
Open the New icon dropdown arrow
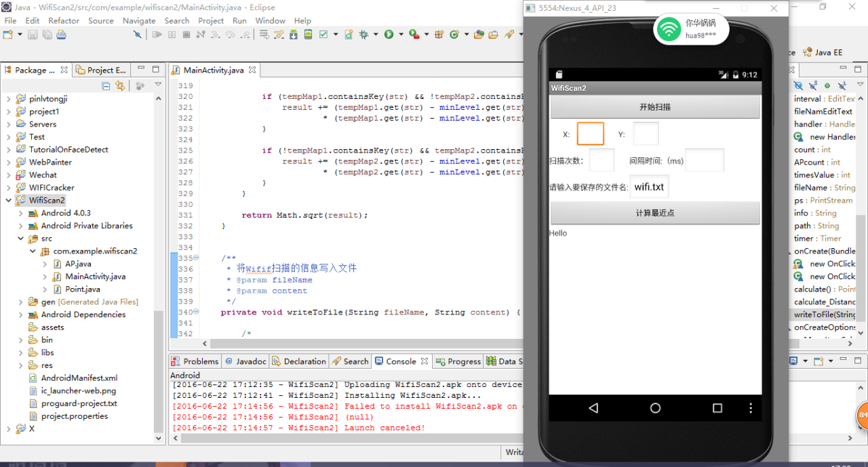tap(20, 34)
